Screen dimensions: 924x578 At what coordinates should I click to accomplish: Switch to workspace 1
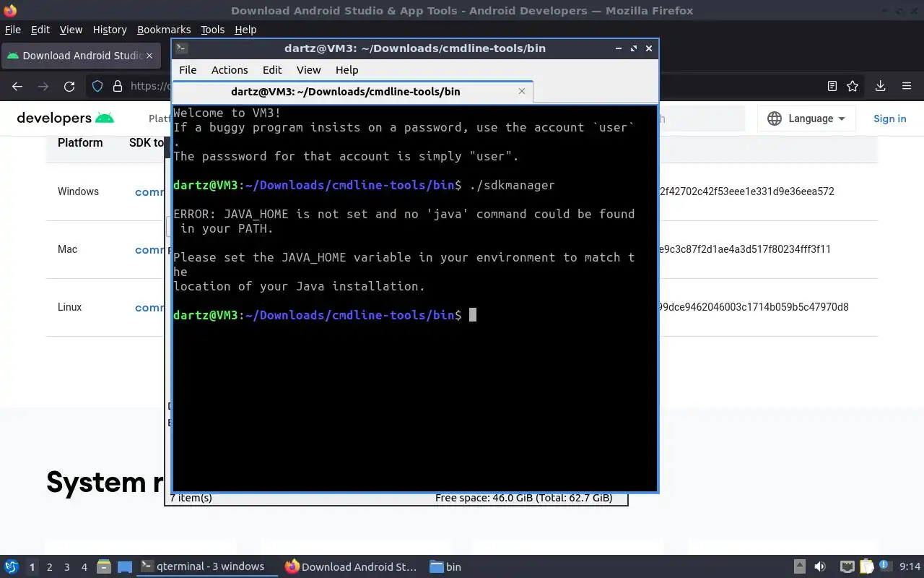click(32, 567)
